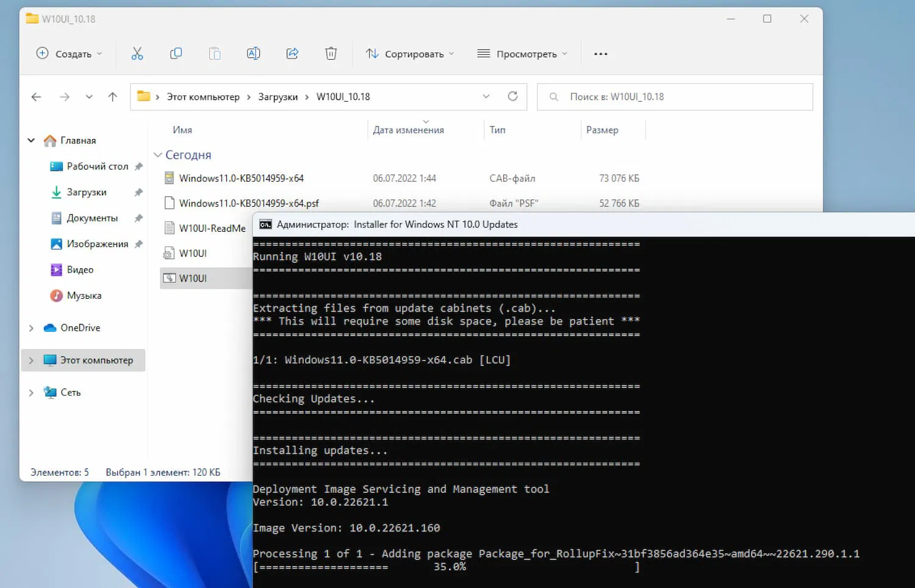915x588 pixels.
Task: Collapse the Главная tree node
Action: coord(31,140)
